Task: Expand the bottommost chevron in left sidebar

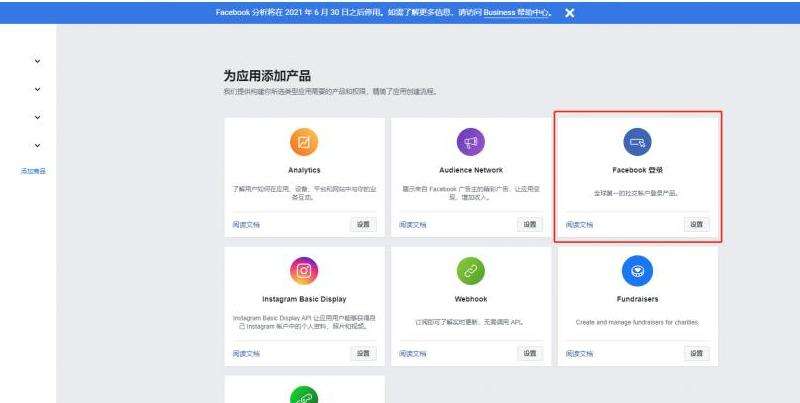Action: click(x=38, y=145)
